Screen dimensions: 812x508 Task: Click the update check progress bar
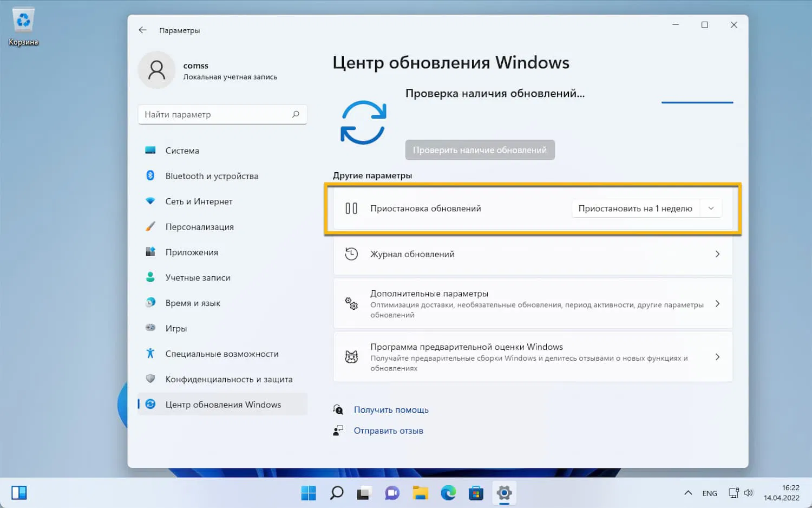697,102
